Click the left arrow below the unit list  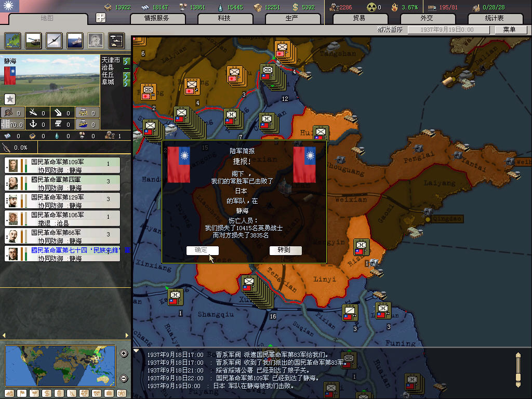coord(4,335)
